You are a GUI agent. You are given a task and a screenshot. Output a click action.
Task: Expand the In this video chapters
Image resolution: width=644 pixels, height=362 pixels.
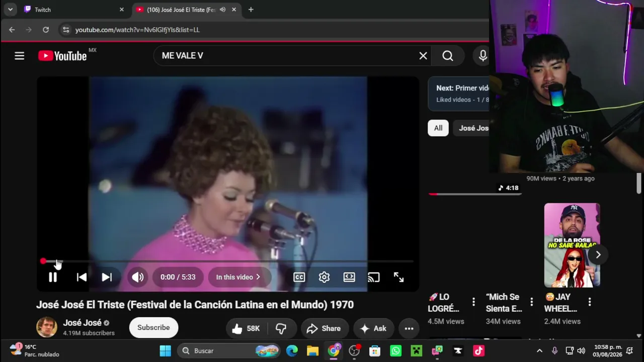click(x=238, y=277)
